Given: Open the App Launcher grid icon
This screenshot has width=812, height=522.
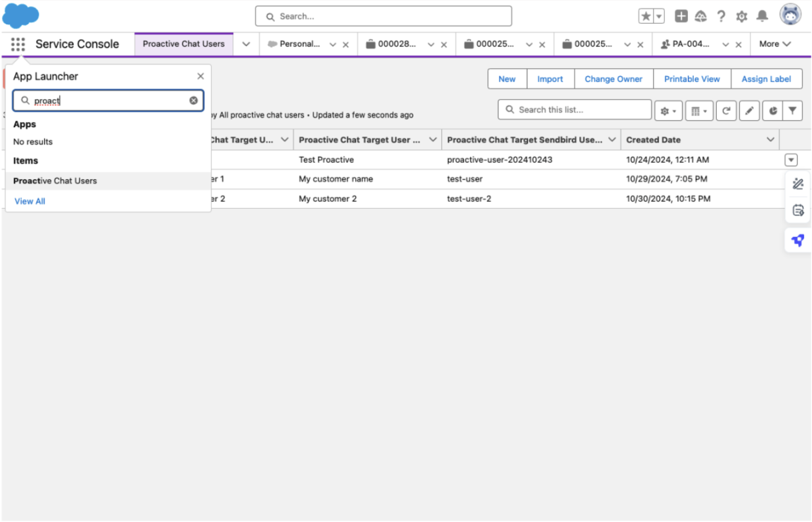Looking at the screenshot, I should pyautogui.click(x=18, y=44).
